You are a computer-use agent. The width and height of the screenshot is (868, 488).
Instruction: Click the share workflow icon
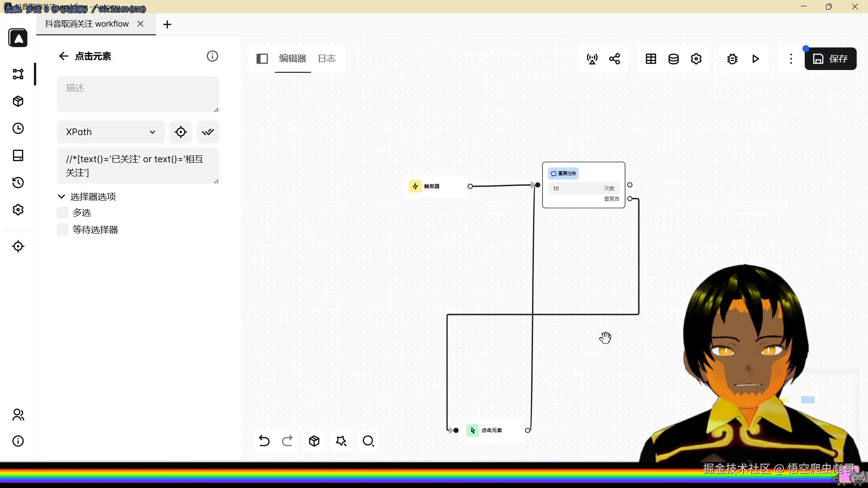point(614,59)
